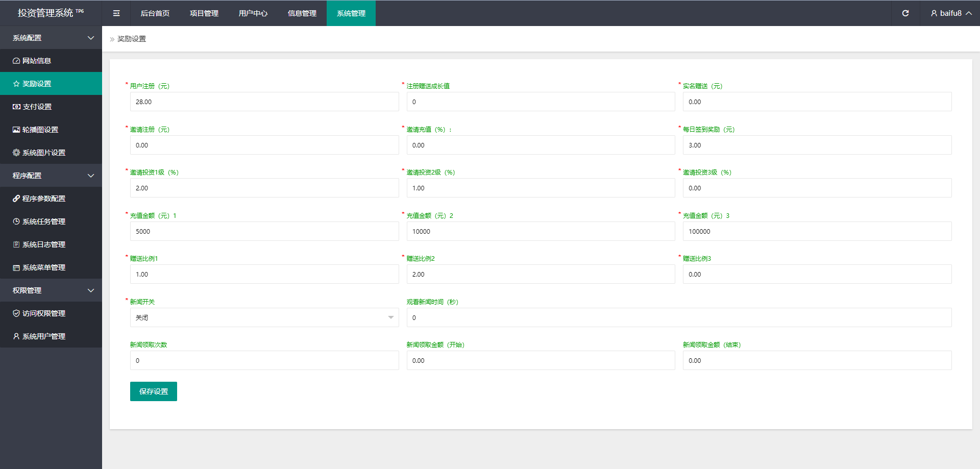Open 系统任务管理 in sidebar
The image size is (980, 469).
[43, 221]
